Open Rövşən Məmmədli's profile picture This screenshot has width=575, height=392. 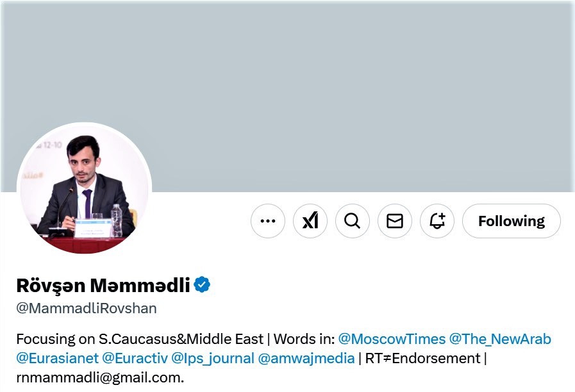85,189
